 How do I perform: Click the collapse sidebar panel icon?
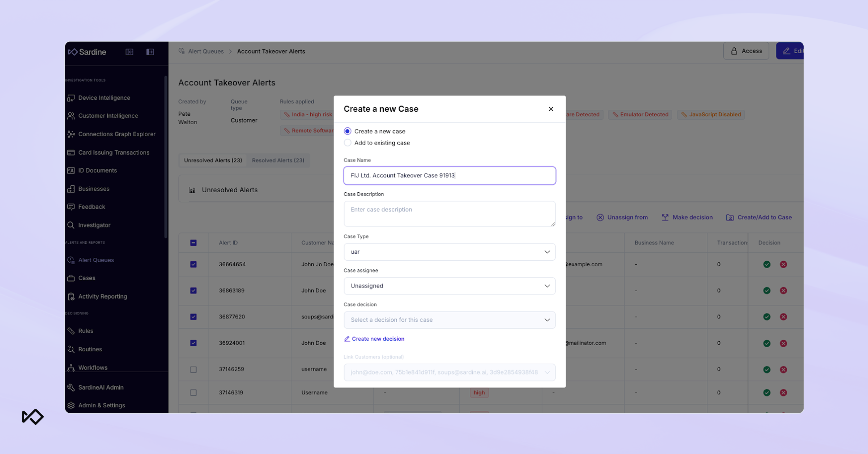[129, 52]
